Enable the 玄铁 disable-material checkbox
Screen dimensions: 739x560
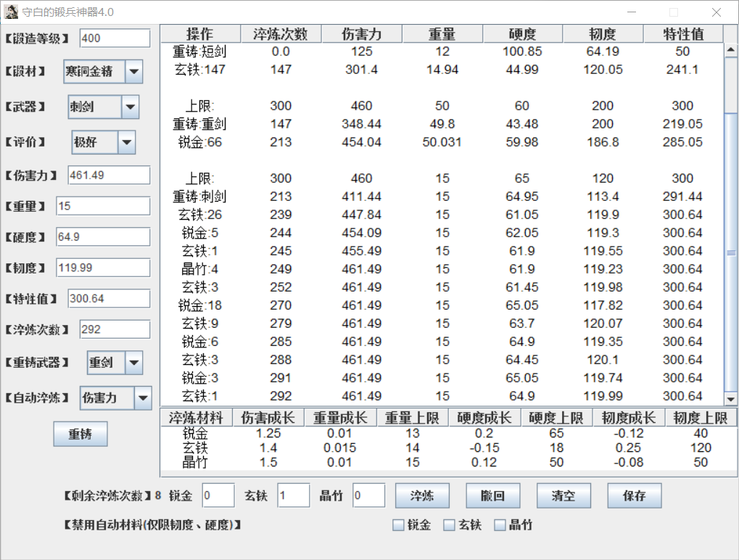450,525
